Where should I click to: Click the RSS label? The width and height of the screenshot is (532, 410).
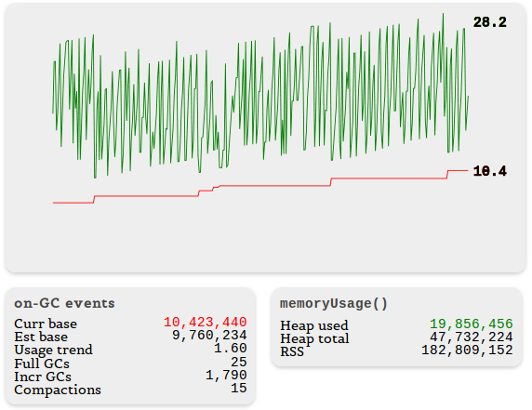[292, 351]
